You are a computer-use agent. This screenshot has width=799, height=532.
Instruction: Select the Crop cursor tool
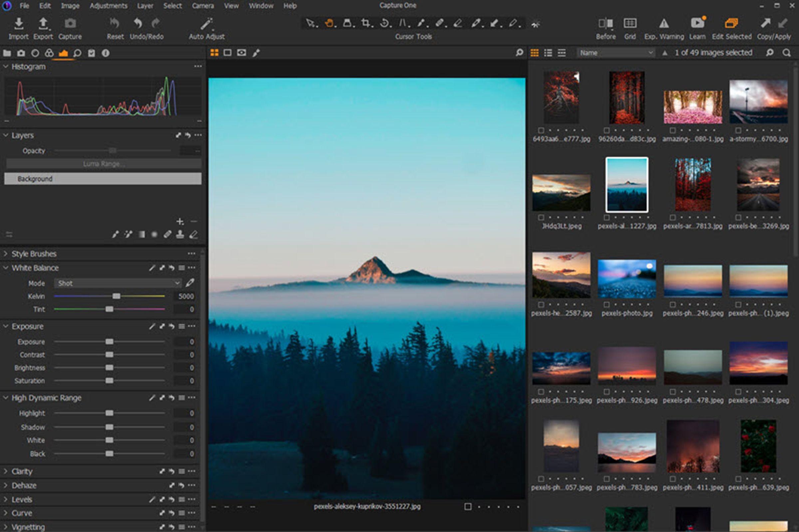tap(365, 23)
